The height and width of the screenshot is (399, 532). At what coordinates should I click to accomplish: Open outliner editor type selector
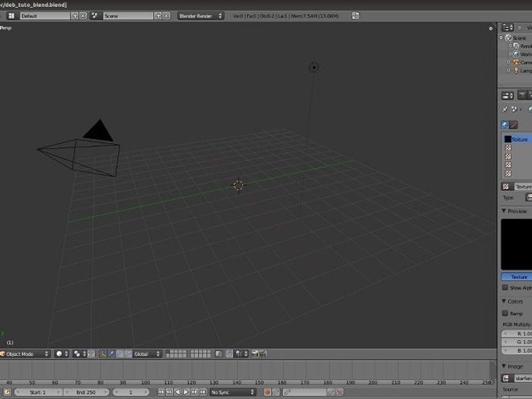point(508,28)
